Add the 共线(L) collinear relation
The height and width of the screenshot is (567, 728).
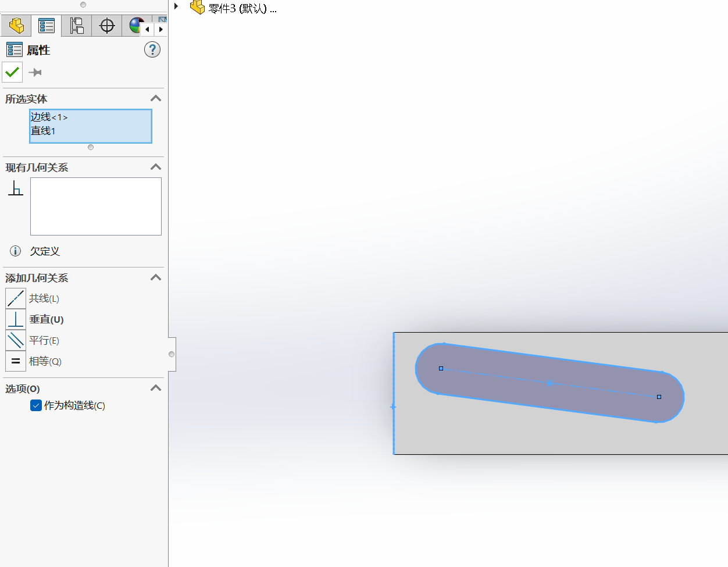[x=16, y=298]
